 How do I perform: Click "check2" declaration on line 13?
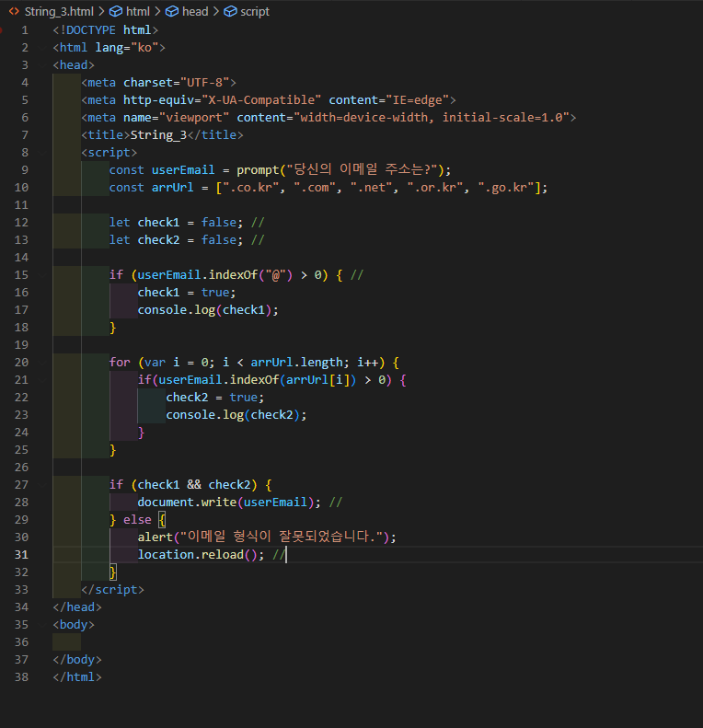(158, 240)
